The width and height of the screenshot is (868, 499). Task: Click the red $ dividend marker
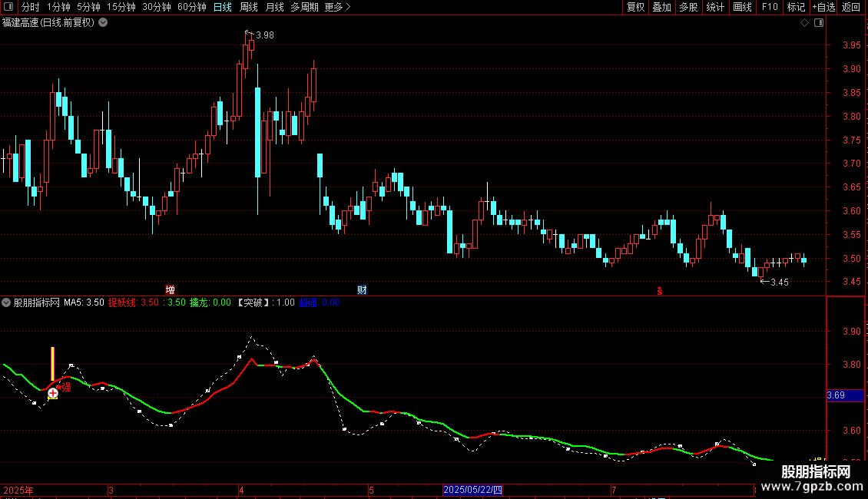(x=659, y=291)
